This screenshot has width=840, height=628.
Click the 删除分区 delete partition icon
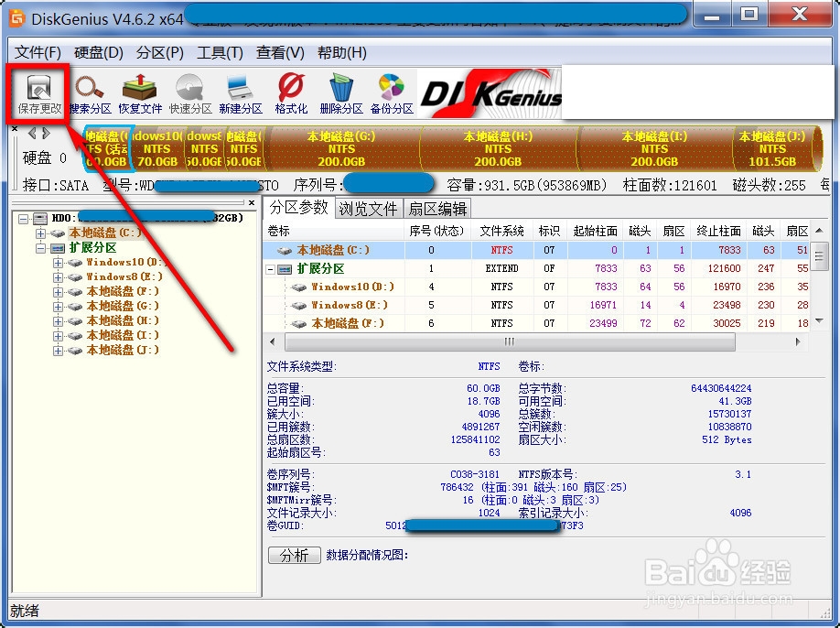pyautogui.click(x=340, y=92)
